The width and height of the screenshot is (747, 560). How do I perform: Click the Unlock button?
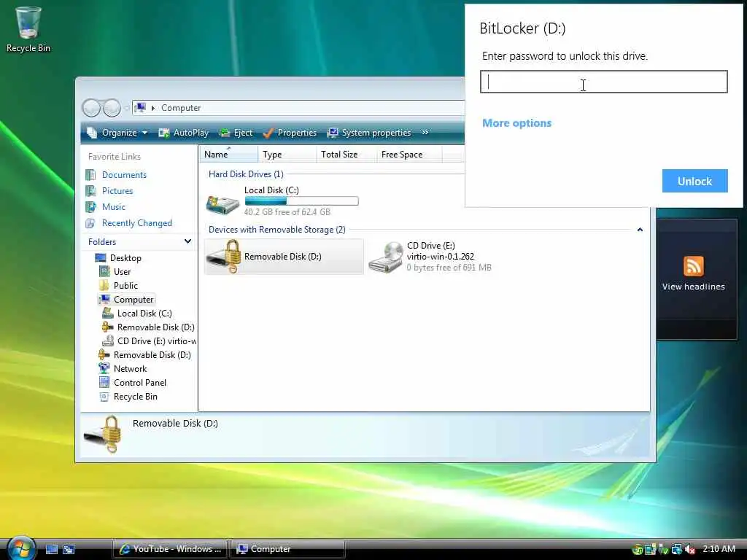(694, 181)
